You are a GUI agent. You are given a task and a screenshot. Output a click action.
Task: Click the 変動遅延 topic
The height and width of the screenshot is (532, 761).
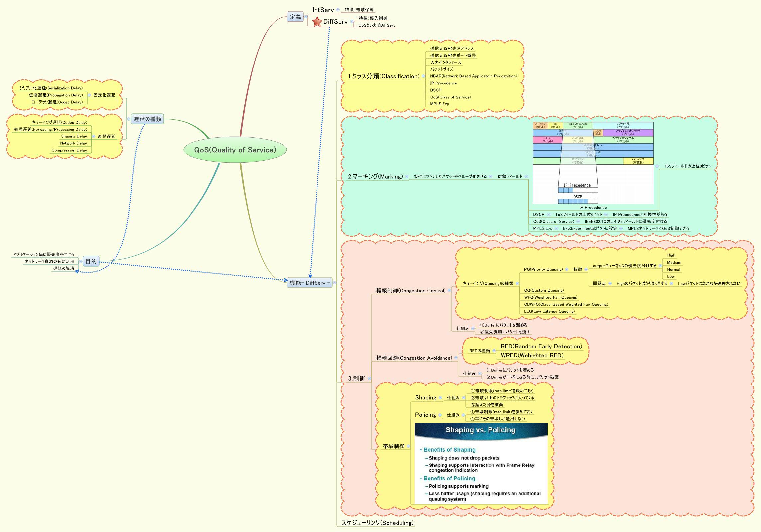tap(107, 136)
